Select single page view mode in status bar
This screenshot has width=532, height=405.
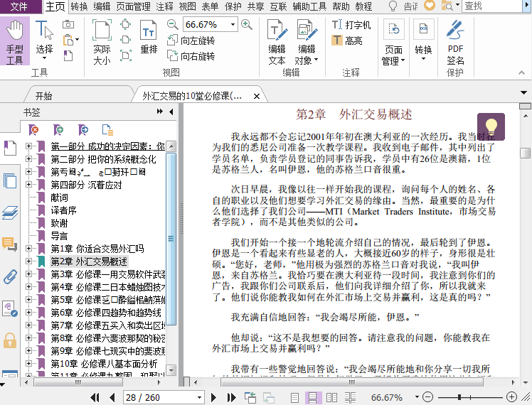click(x=295, y=397)
